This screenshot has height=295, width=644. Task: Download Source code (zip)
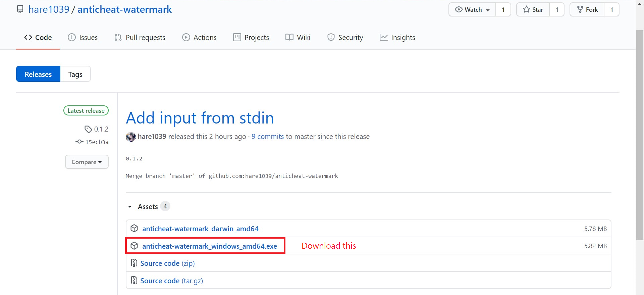(x=167, y=263)
